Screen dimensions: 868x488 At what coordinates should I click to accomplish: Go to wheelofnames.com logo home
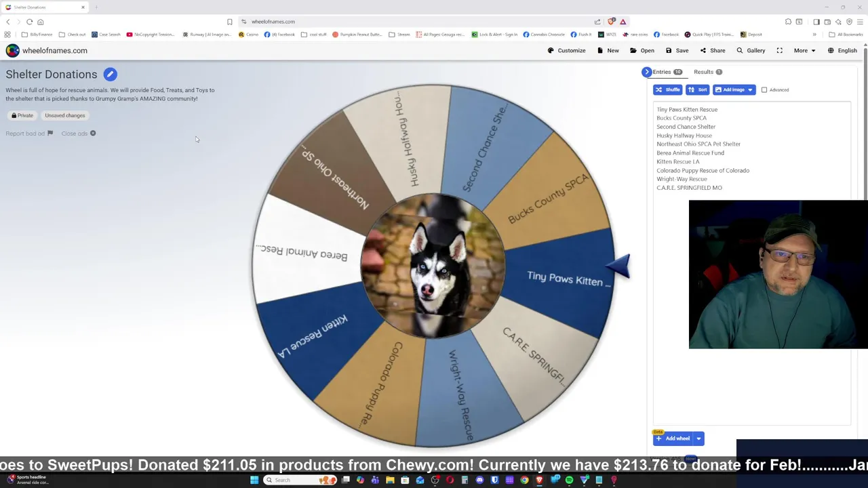(x=46, y=50)
